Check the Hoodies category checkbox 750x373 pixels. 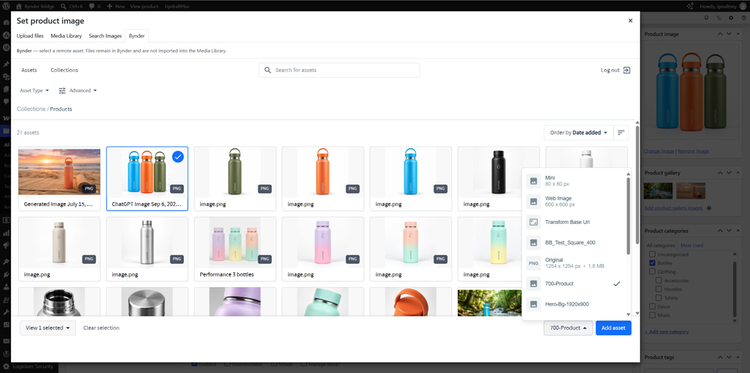[x=659, y=289]
